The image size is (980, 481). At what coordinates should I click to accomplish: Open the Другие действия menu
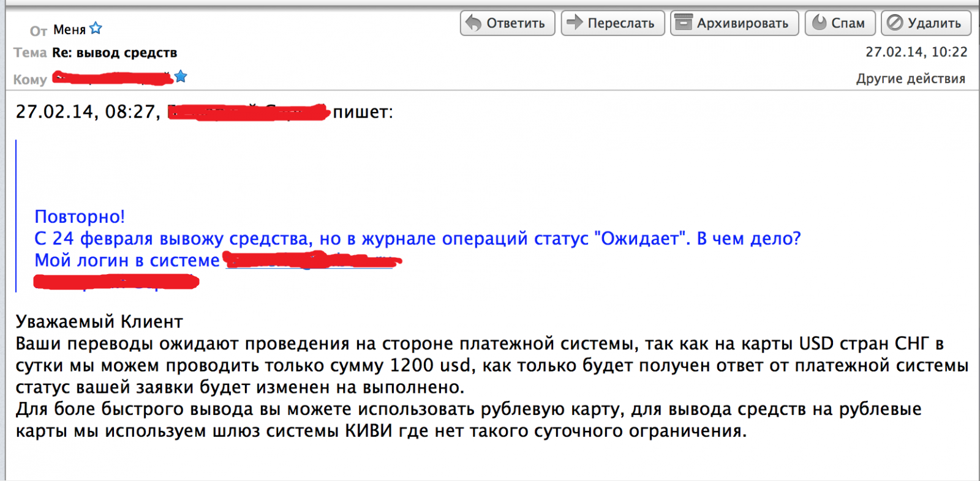tap(910, 78)
